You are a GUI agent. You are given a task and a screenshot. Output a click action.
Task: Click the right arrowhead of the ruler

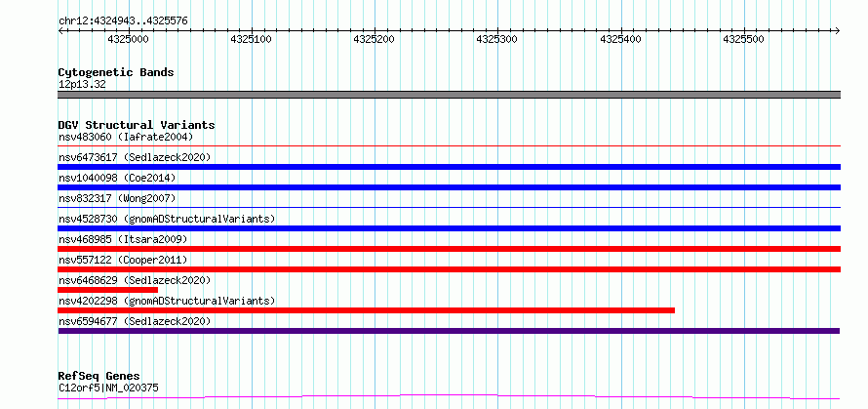(x=838, y=30)
